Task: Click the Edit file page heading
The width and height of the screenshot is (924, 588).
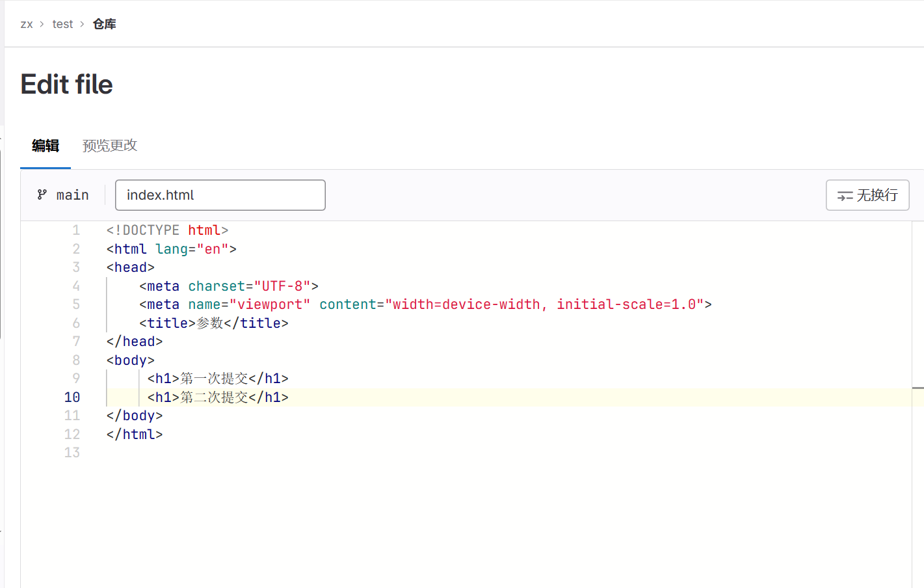Action: tap(67, 85)
